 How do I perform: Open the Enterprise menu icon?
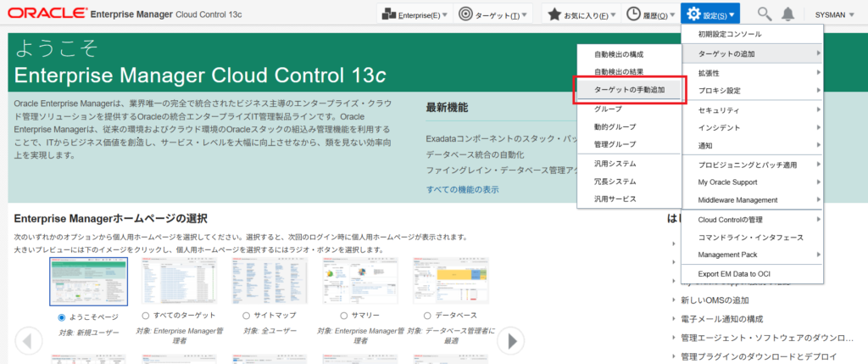388,14
